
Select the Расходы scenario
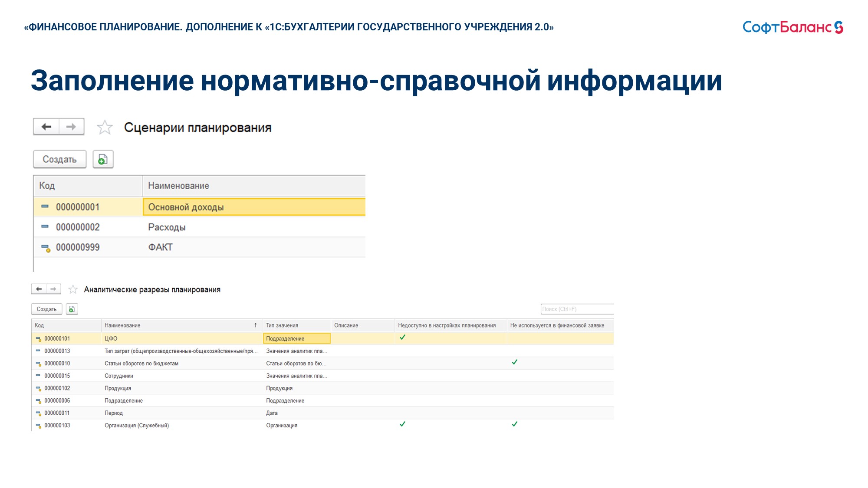167,227
